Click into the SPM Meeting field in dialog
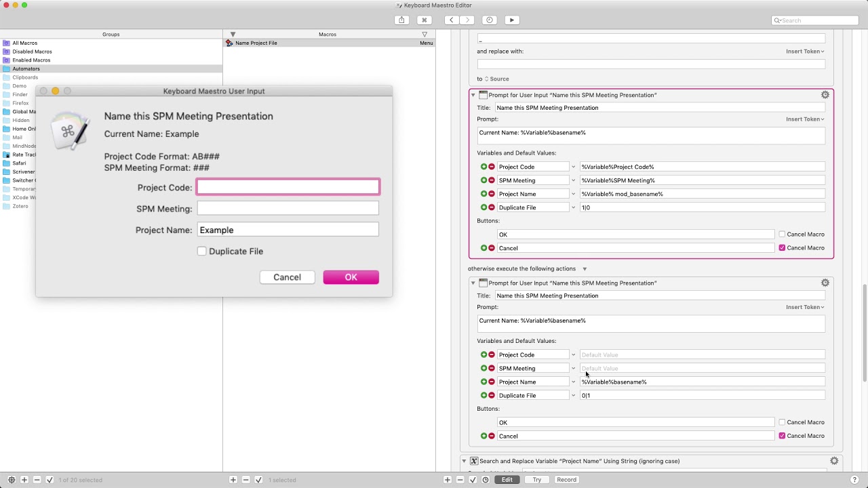868x488 pixels. click(x=288, y=209)
